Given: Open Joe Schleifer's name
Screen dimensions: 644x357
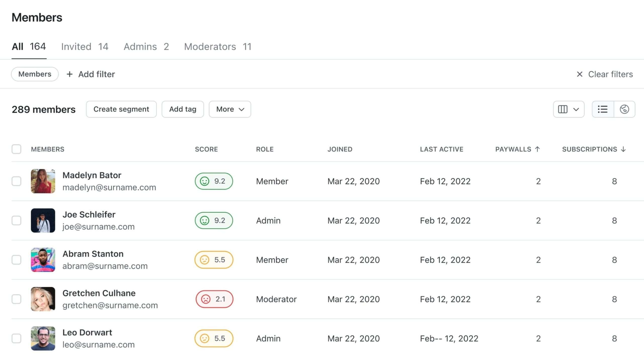Looking at the screenshot, I should pyautogui.click(x=89, y=214).
